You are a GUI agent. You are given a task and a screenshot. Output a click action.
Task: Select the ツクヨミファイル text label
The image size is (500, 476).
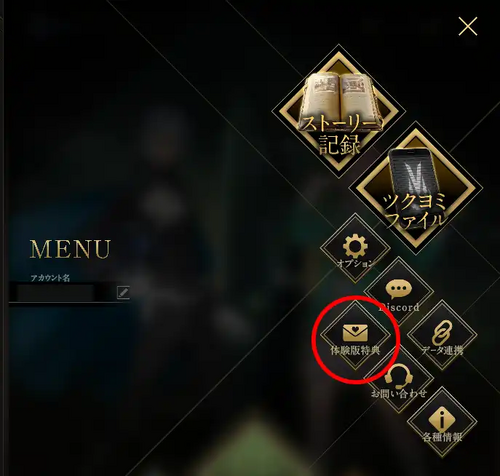pos(414,212)
